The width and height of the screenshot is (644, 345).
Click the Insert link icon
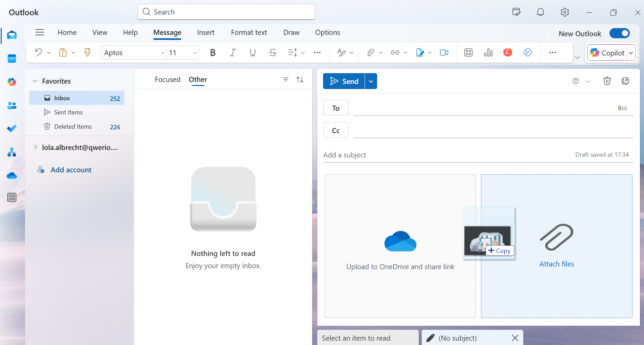(395, 52)
